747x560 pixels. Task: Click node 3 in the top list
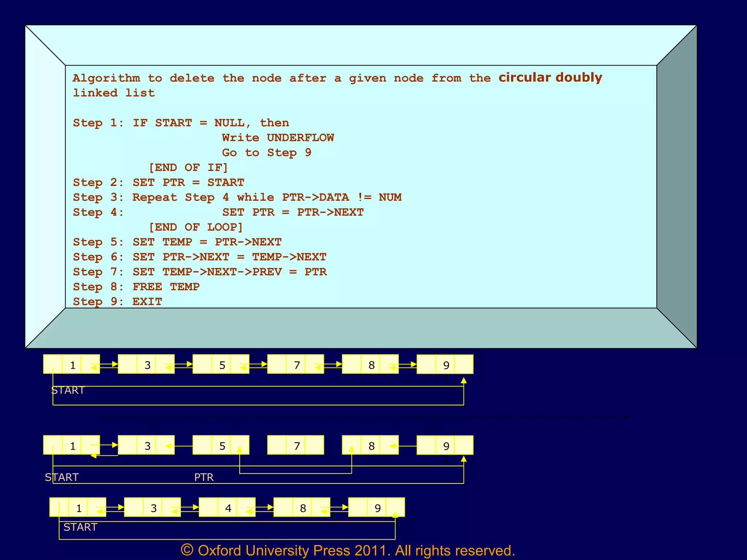147,365
